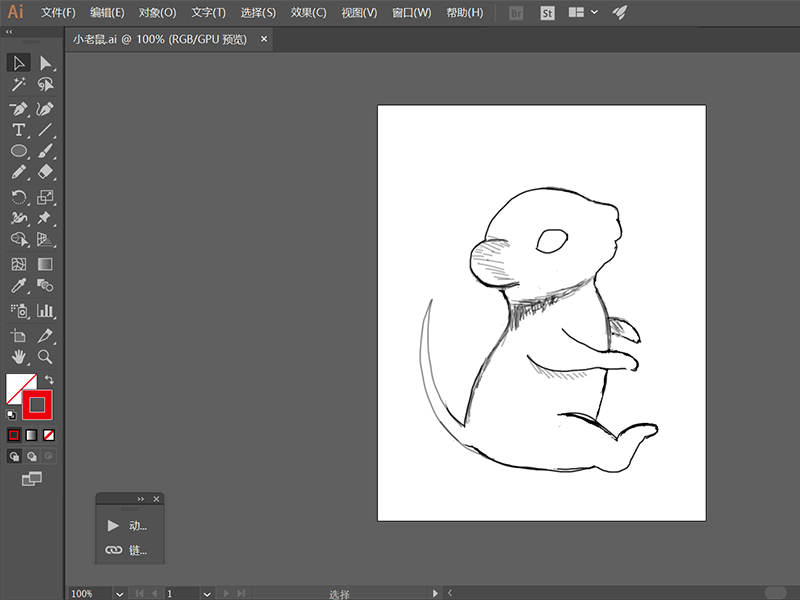Viewport: 800px width, 600px height.
Task: Activate the Mesh tool
Action: coord(18,264)
